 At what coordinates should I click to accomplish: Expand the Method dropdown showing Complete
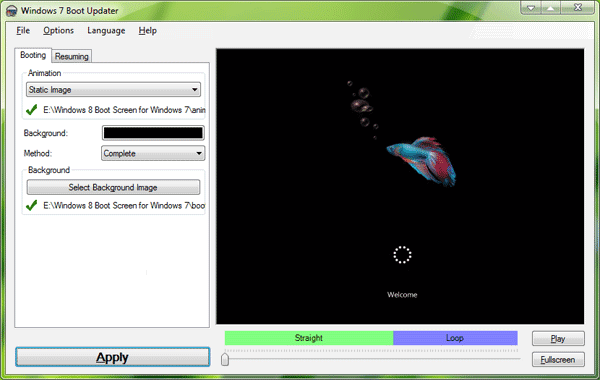153,153
